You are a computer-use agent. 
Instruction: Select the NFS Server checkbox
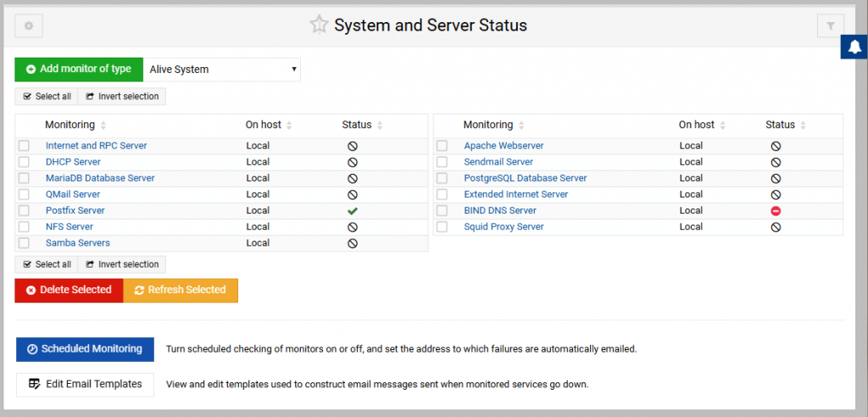[x=24, y=226]
